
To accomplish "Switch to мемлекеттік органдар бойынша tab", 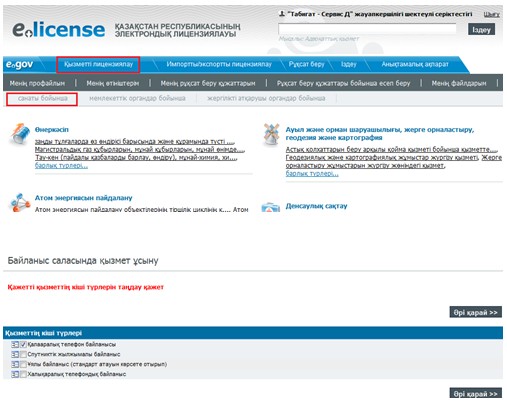I will pos(137,98).
